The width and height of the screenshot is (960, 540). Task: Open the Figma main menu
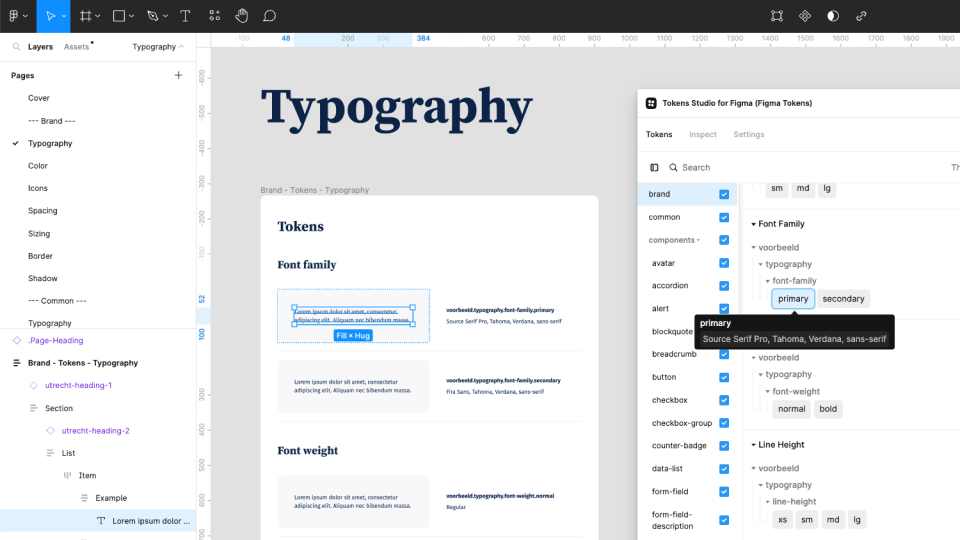tap(13, 16)
